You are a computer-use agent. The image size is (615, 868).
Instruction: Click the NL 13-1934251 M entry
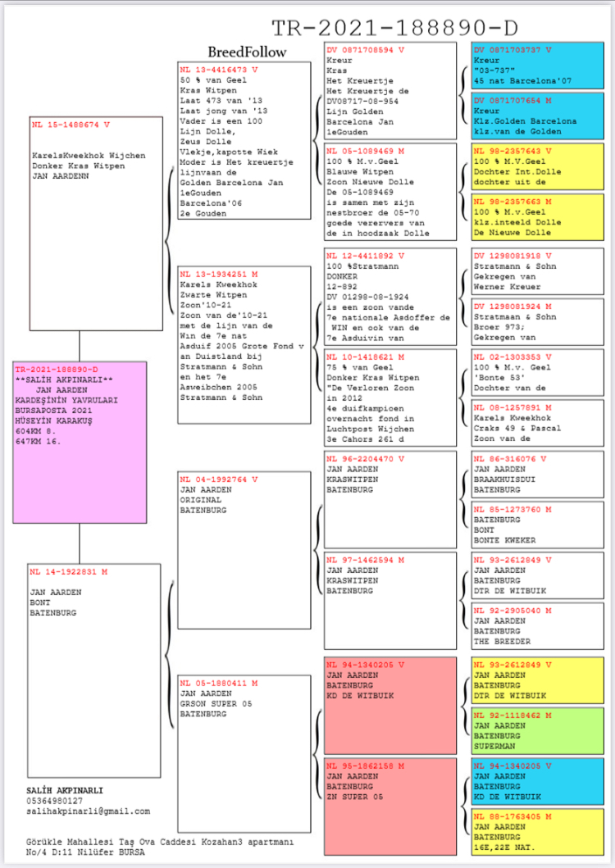click(244, 345)
